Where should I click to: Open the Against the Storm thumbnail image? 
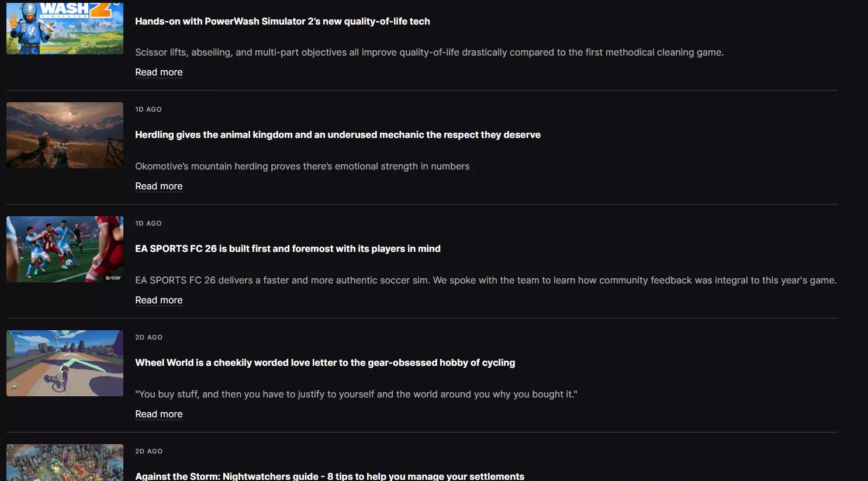point(65,462)
